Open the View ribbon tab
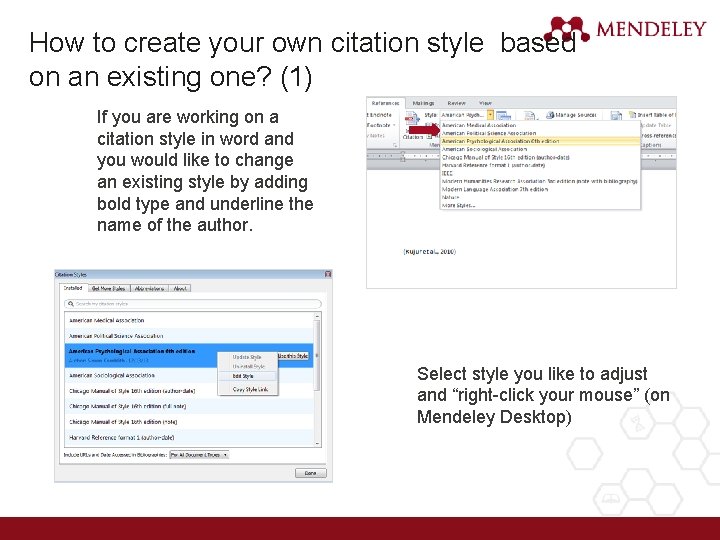Screen dimensions: 720x540 click(x=485, y=103)
